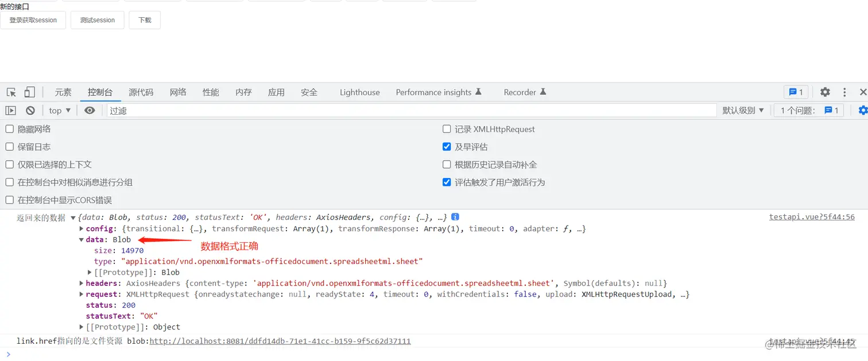868x361 pixels.
Task: Open console settings blue gear icon
Action: click(863, 110)
